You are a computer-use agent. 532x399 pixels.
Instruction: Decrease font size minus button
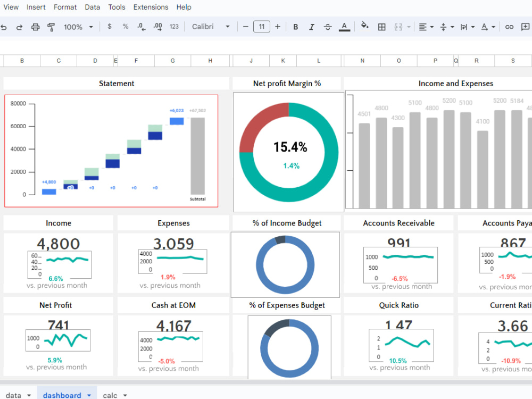tap(246, 27)
